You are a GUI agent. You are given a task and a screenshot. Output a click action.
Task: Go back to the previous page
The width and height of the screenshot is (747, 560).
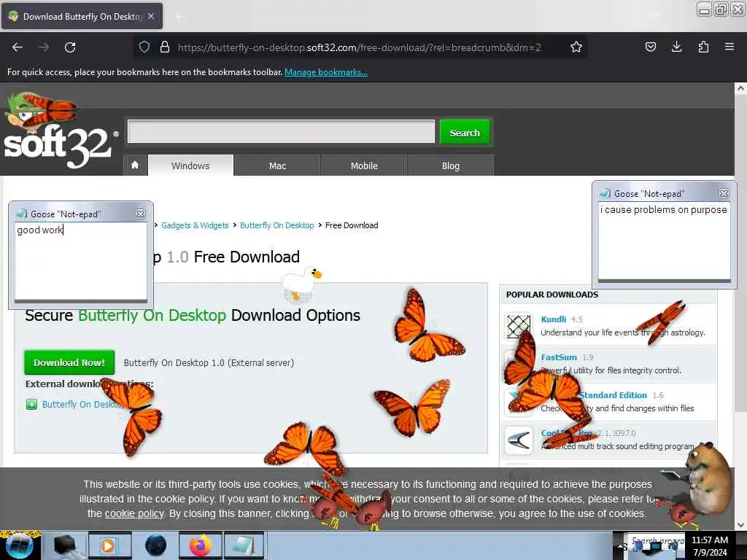coord(18,47)
